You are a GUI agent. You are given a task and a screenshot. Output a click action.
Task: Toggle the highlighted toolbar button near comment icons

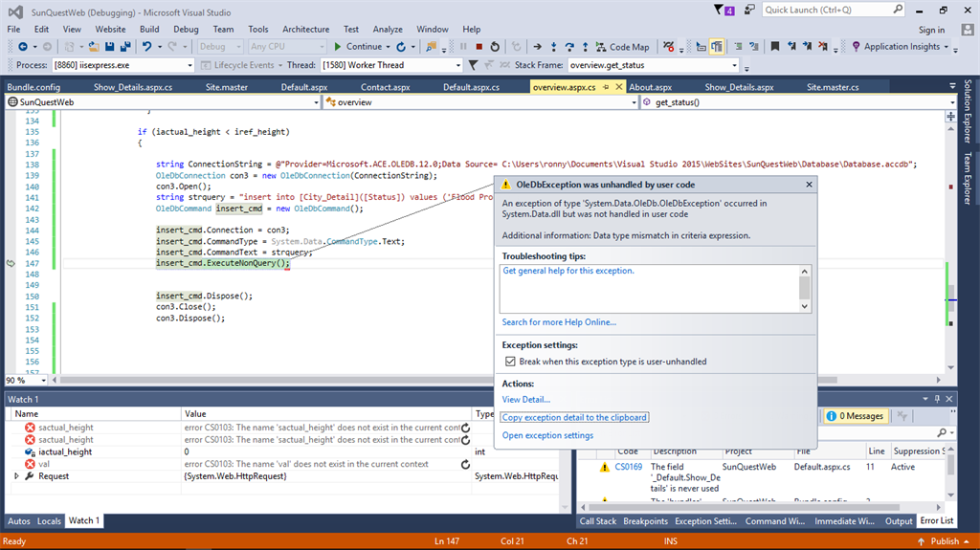pos(717,47)
